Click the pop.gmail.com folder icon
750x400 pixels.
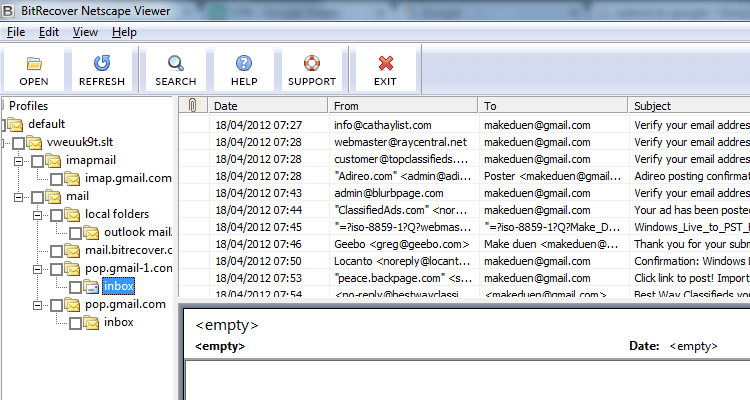pyautogui.click(x=72, y=304)
